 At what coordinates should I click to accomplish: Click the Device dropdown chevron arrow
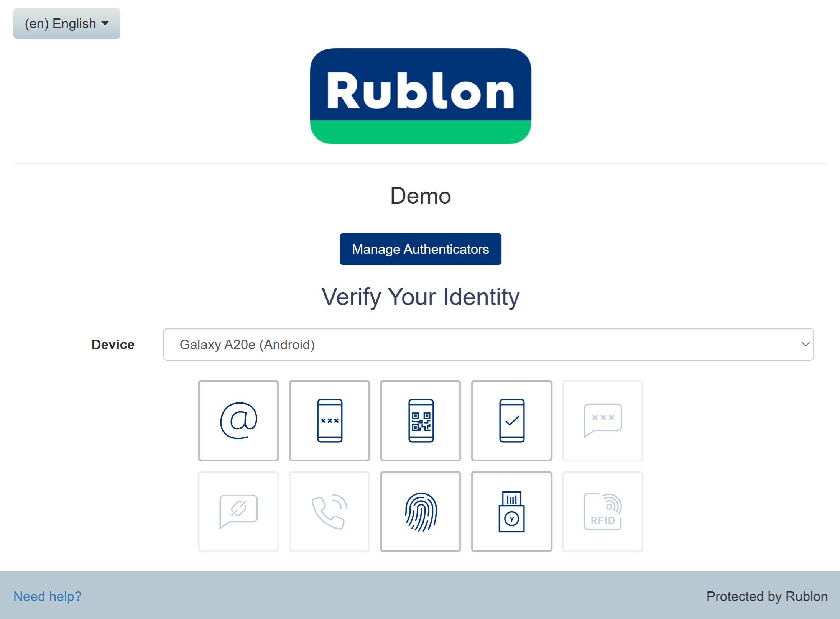[x=805, y=344]
